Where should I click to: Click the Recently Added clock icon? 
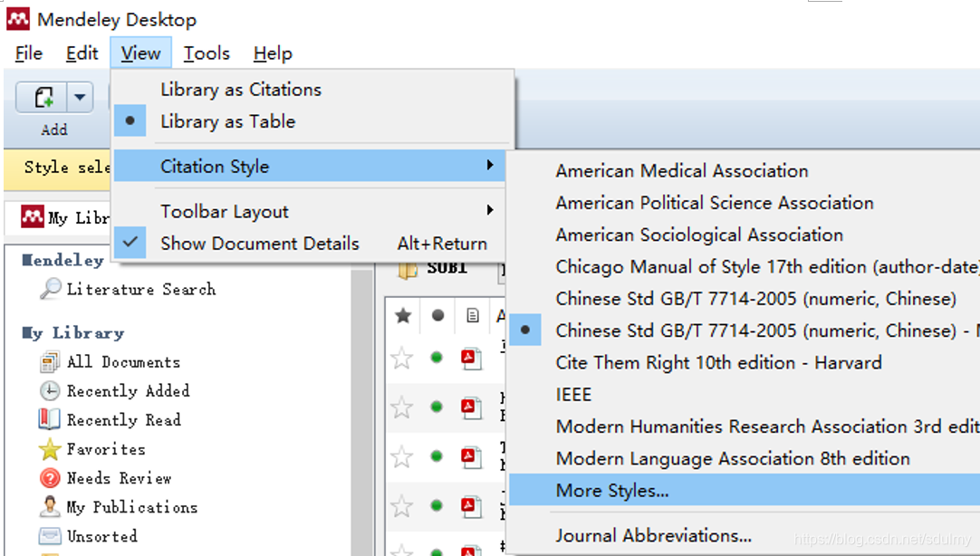coord(50,391)
